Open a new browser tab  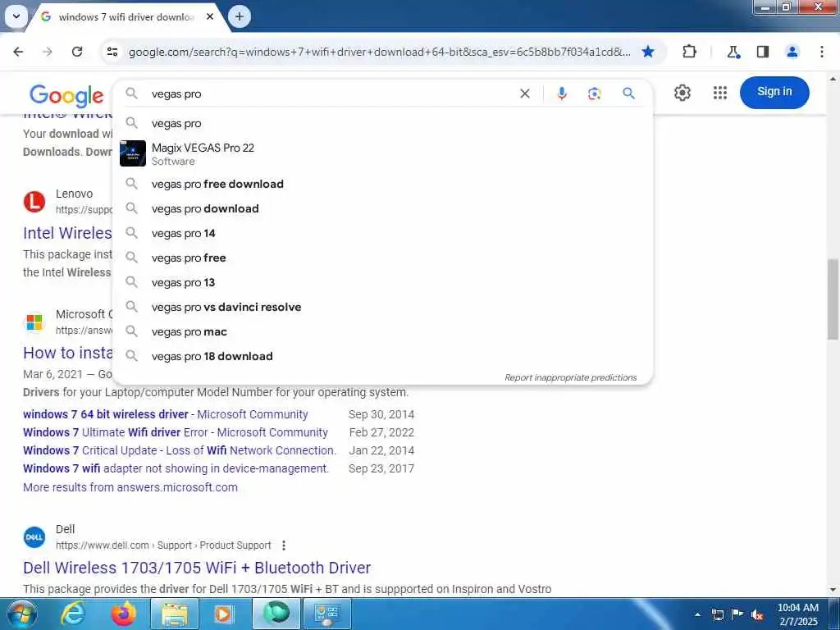pos(240,16)
